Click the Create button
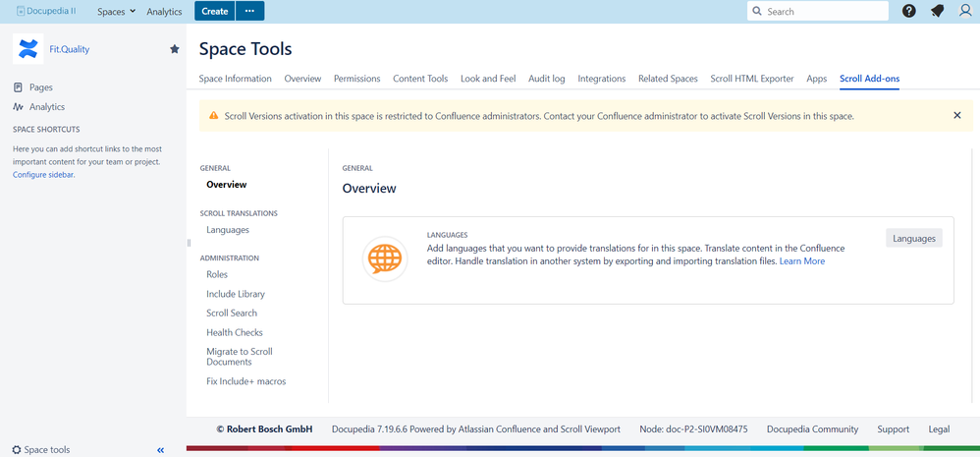This screenshot has height=457, width=980. pos(214,11)
